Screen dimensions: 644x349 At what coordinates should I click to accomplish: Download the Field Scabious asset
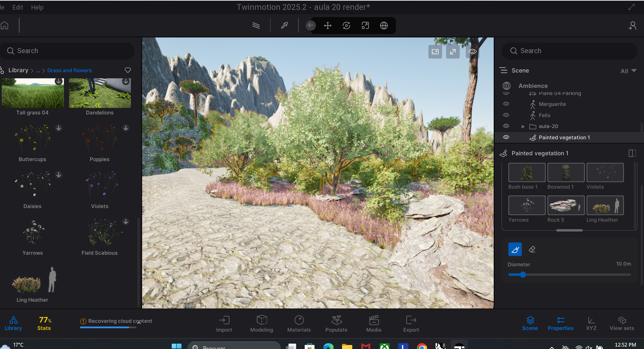pyautogui.click(x=126, y=222)
